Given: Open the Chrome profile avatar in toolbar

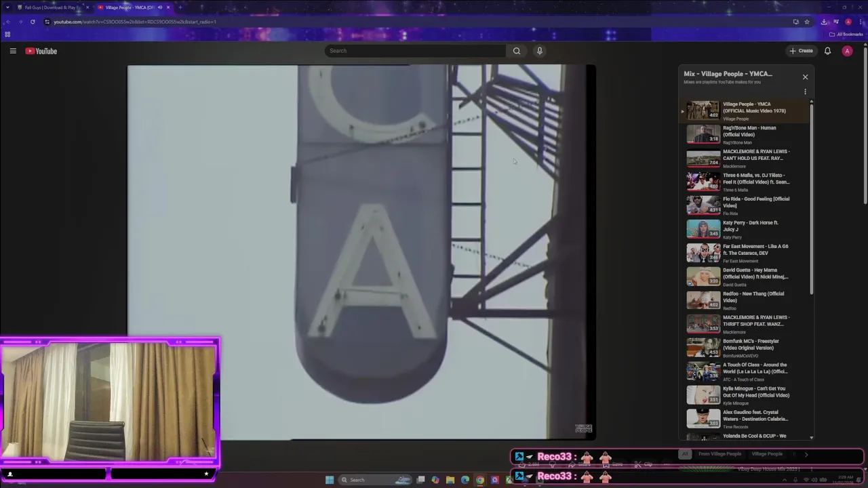Looking at the screenshot, I should point(848,22).
